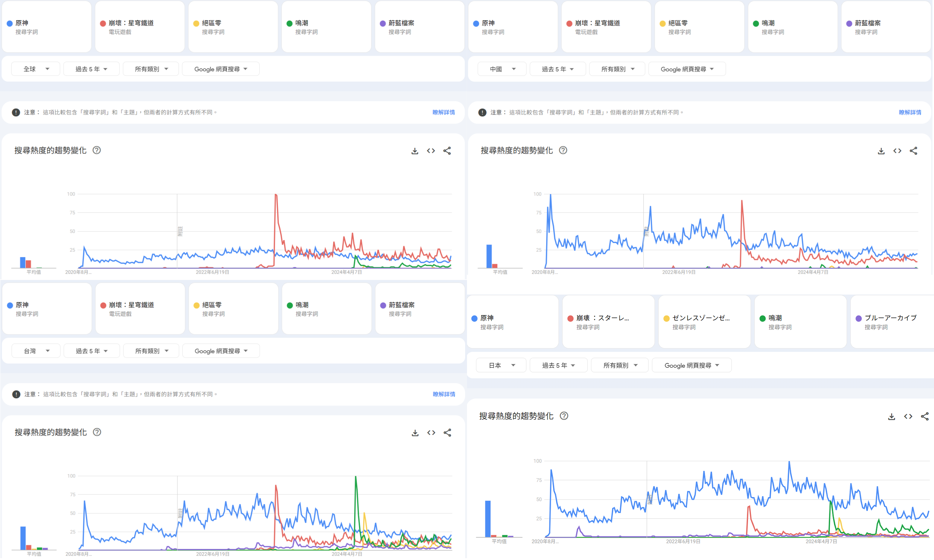The height and width of the screenshot is (560, 934).
Task: Open Google 網頁搜尋 dropdown in global (全球) panel
Action: 220,69
